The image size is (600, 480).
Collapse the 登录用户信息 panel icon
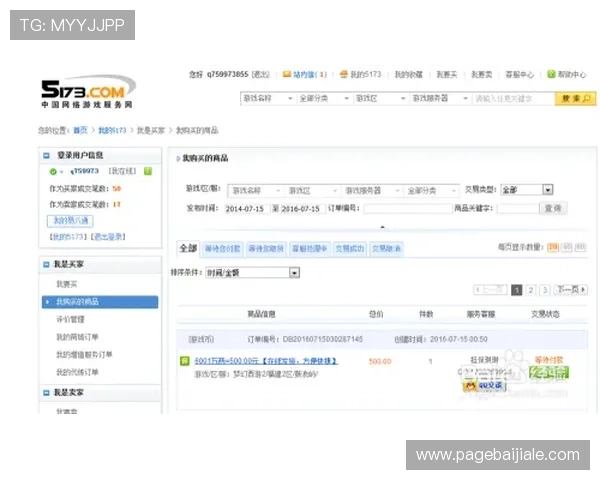pyautogui.click(x=46, y=155)
